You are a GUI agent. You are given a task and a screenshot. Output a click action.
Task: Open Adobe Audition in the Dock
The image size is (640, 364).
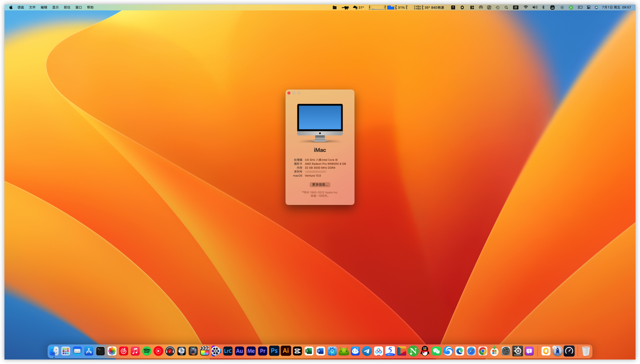click(x=239, y=351)
